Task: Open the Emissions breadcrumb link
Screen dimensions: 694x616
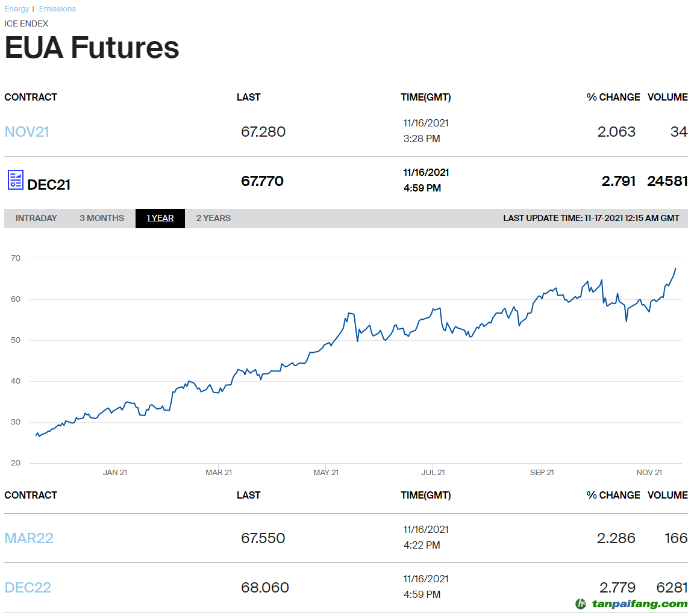Action: pyautogui.click(x=57, y=9)
